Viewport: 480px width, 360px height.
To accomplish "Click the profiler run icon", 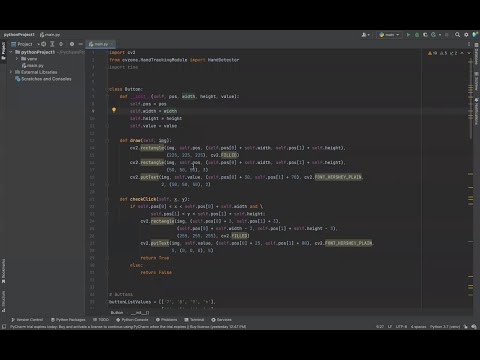I will click(x=433, y=35).
